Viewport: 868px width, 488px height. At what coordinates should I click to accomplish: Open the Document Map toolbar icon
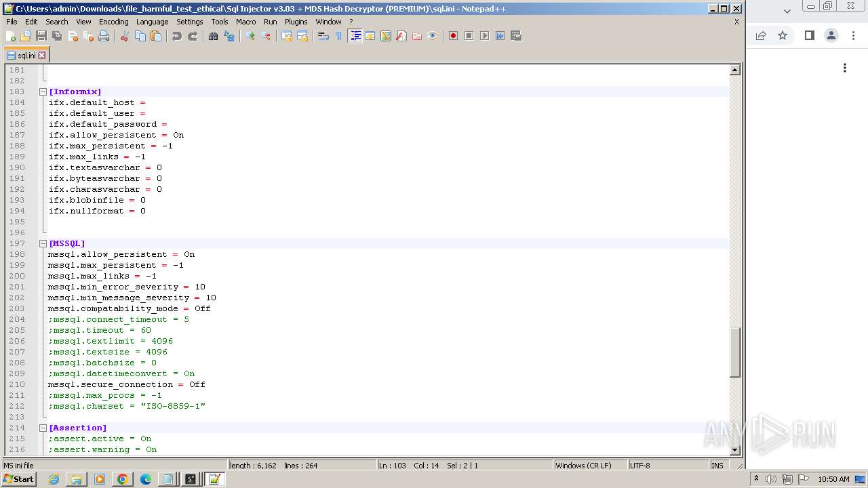386,36
